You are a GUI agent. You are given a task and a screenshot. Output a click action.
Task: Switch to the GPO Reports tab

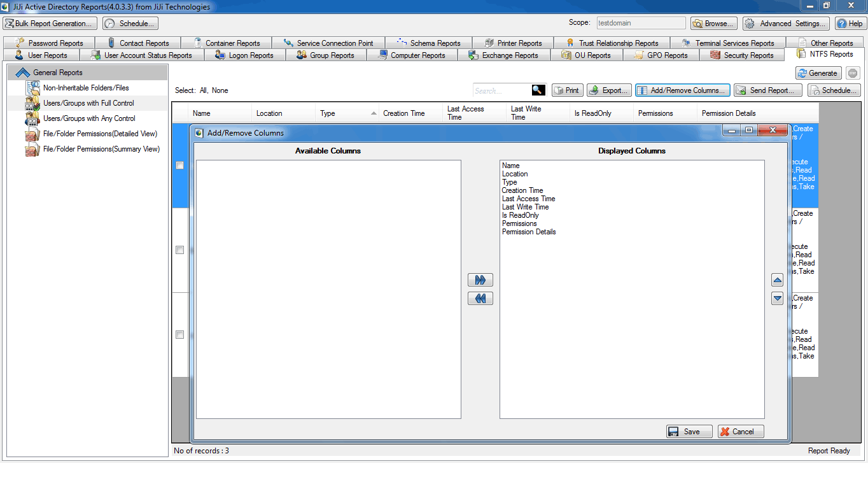coord(661,55)
